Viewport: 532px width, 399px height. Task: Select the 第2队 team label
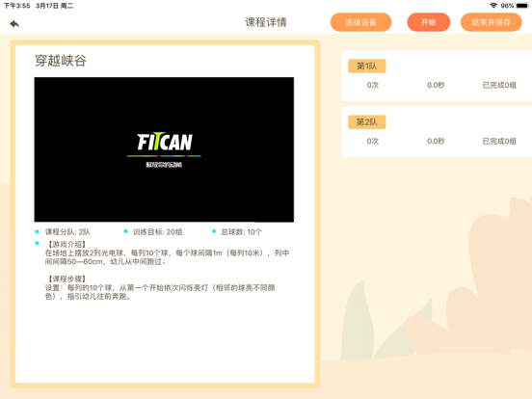(x=367, y=121)
